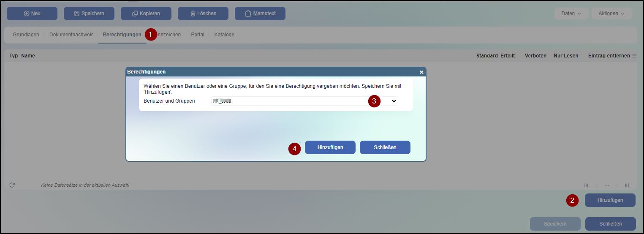Open the Benutzer und Gruppen combo box
Image resolution: width=644 pixels, height=234 pixels.
(x=304, y=101)
